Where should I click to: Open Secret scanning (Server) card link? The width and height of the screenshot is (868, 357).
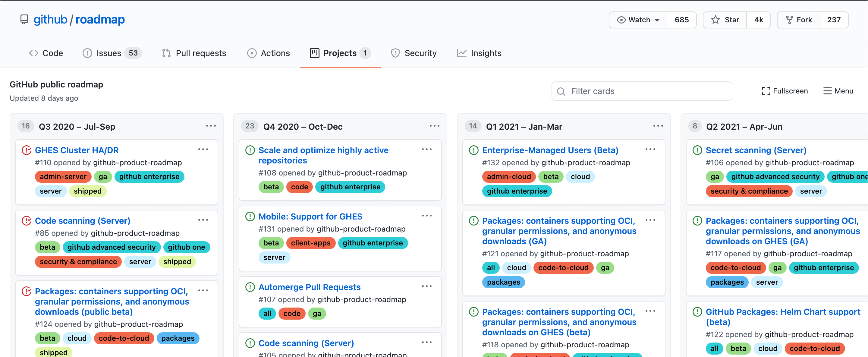756,150
